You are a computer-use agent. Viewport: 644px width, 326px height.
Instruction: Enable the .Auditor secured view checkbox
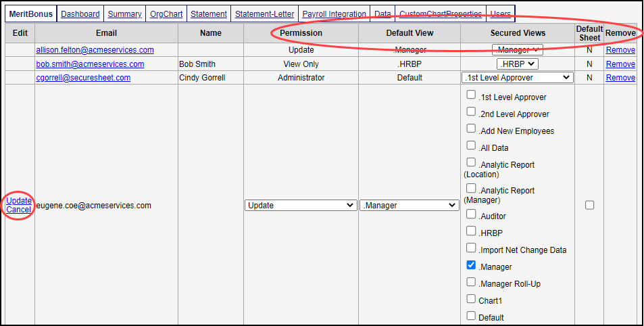[x=471, y=215]
